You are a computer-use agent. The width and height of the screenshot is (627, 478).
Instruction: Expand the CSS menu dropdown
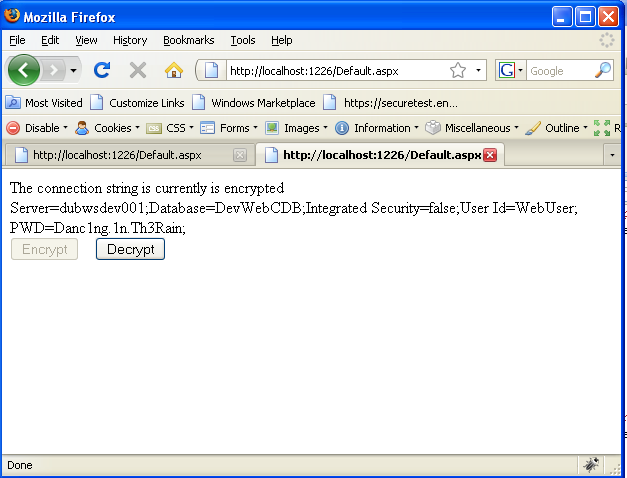click(x=191, y=128)
